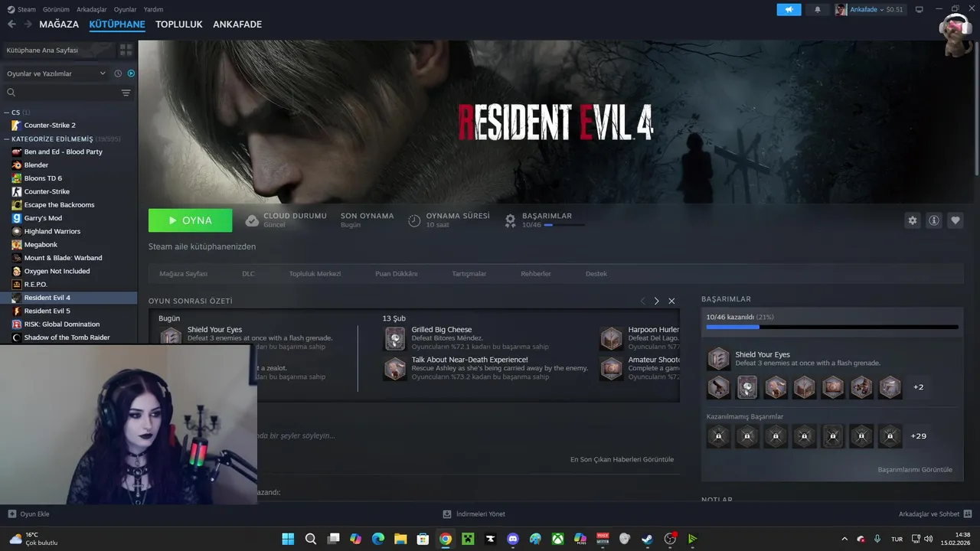Open the Oyunlar menu
This screenshot has width=980, height=551.
coord(125,9)
